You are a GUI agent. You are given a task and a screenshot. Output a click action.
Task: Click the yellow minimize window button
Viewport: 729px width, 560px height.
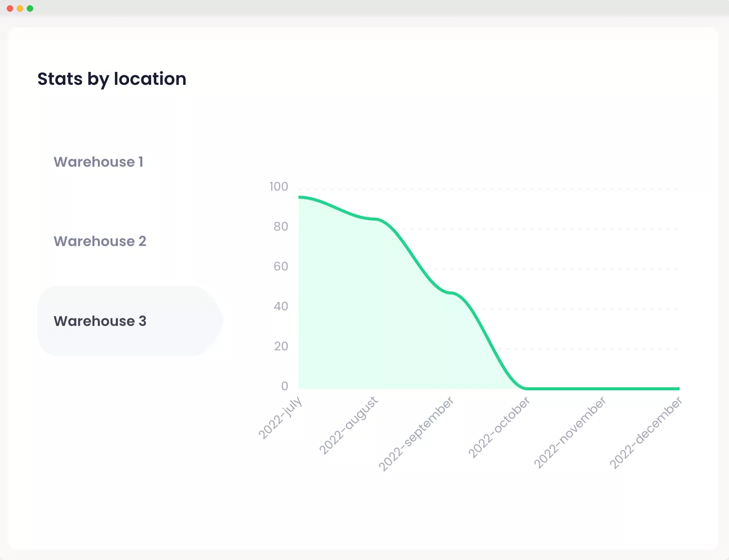click(20, 8)
